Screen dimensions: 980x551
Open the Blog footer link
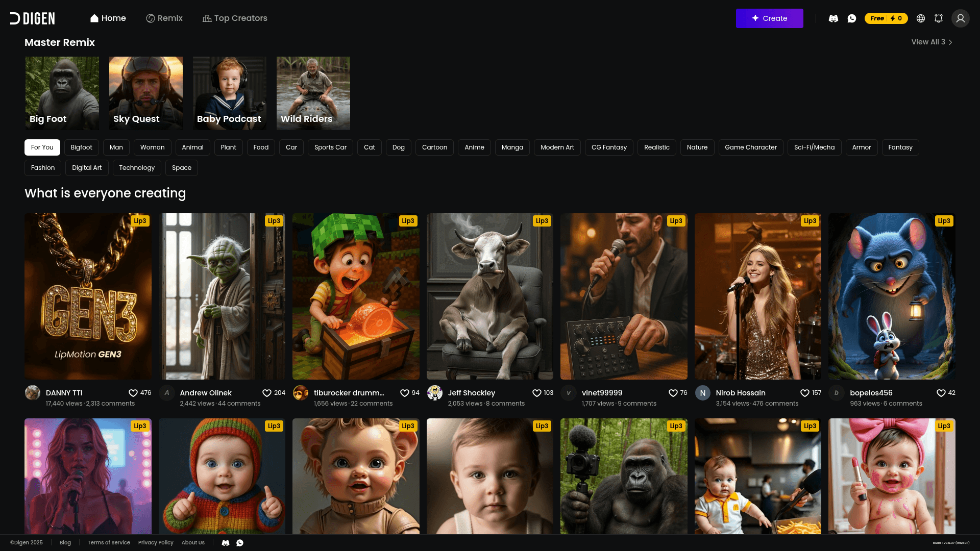point(65,543)
